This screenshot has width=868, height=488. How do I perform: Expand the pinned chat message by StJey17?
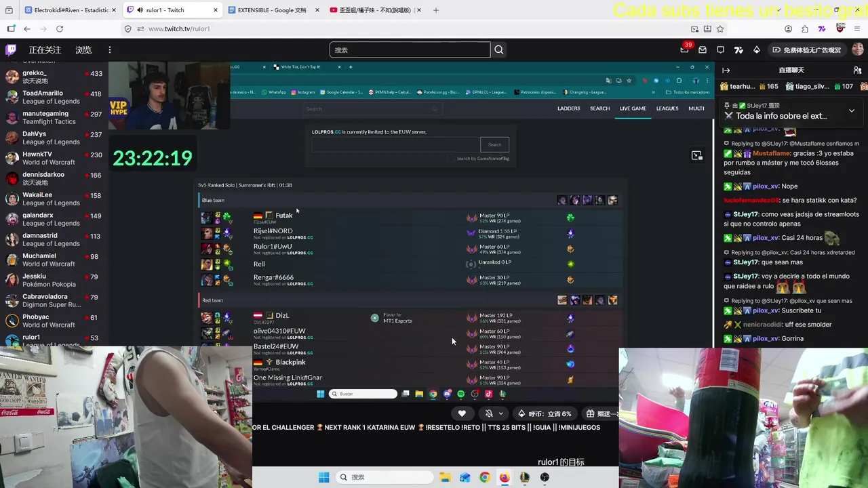point(852,110)
